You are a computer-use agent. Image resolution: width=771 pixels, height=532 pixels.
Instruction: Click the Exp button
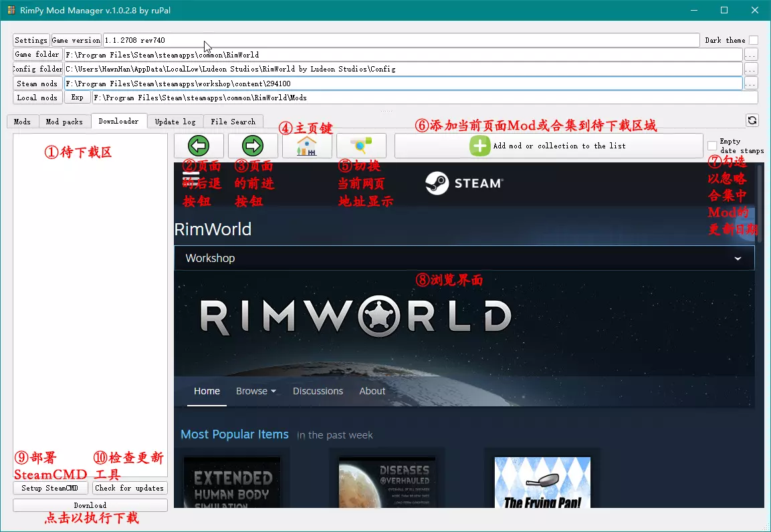[x=77, y=98]
